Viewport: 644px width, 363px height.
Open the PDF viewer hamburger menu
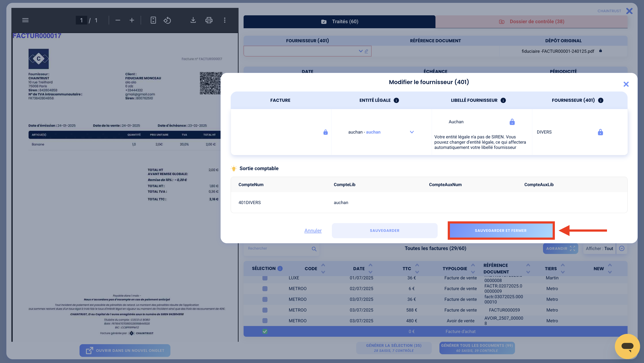pos(25,20)
